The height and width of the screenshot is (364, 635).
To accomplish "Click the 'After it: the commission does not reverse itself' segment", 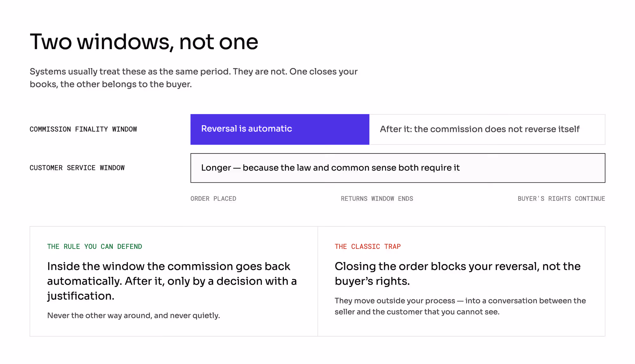I will click(487, 129).
